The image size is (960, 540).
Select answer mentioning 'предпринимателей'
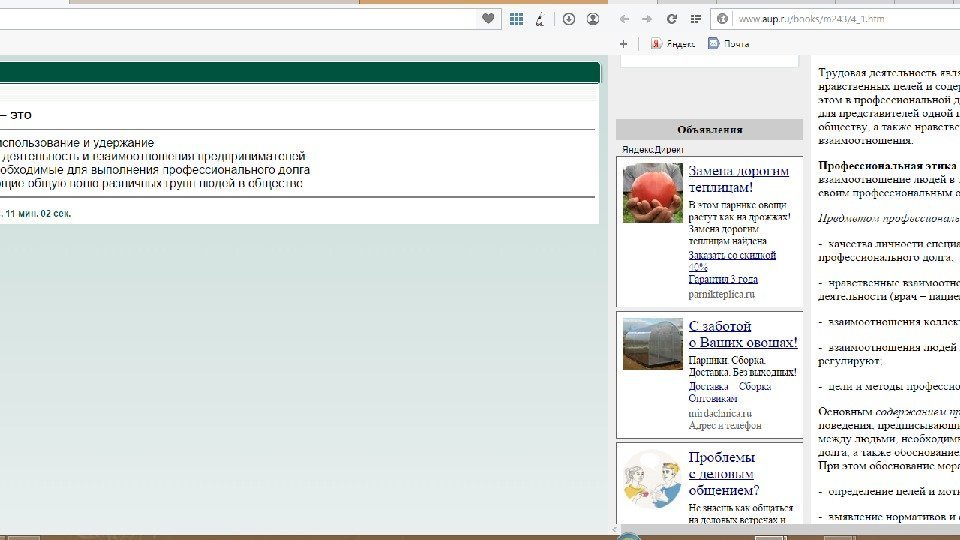coord(153,156)
